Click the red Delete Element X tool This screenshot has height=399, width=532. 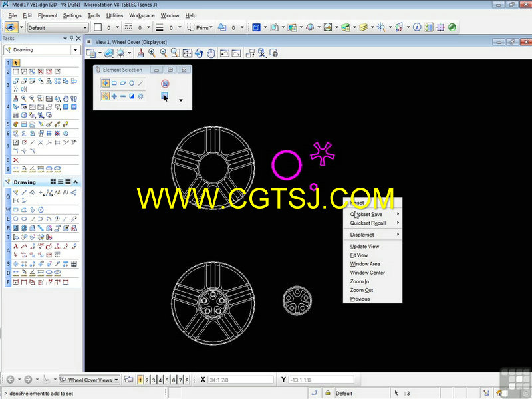point(15,160)
